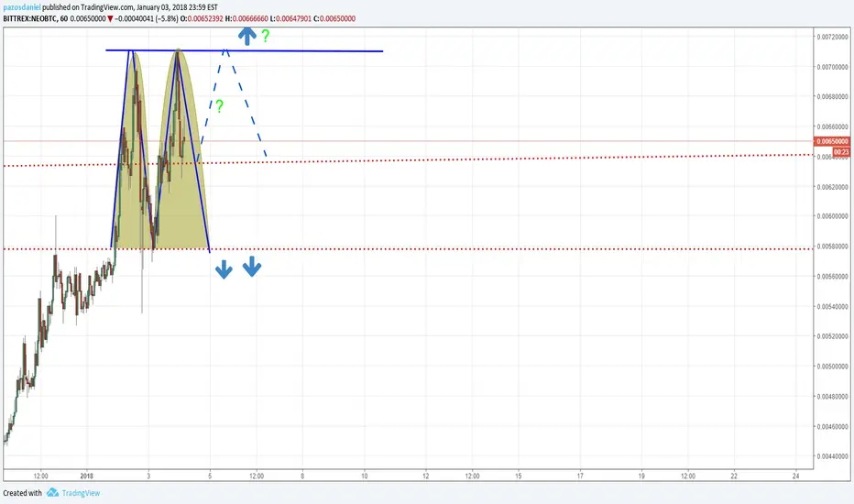This screenshot has width=854, height=504.
Task: Select the green question mark beside the up arrow
Action: [265, 37]
